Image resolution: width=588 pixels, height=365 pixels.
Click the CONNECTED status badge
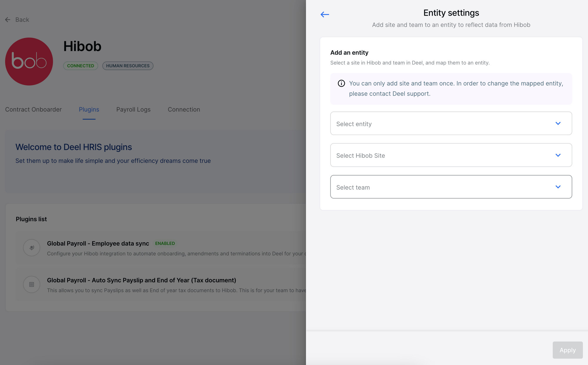coord(81,66)
